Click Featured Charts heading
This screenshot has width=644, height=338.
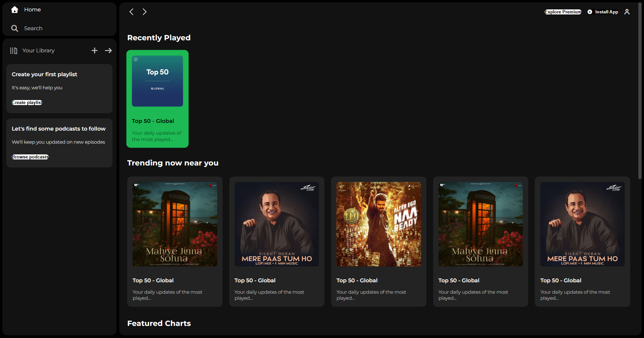pyautogui.click(x=159, y=324)
